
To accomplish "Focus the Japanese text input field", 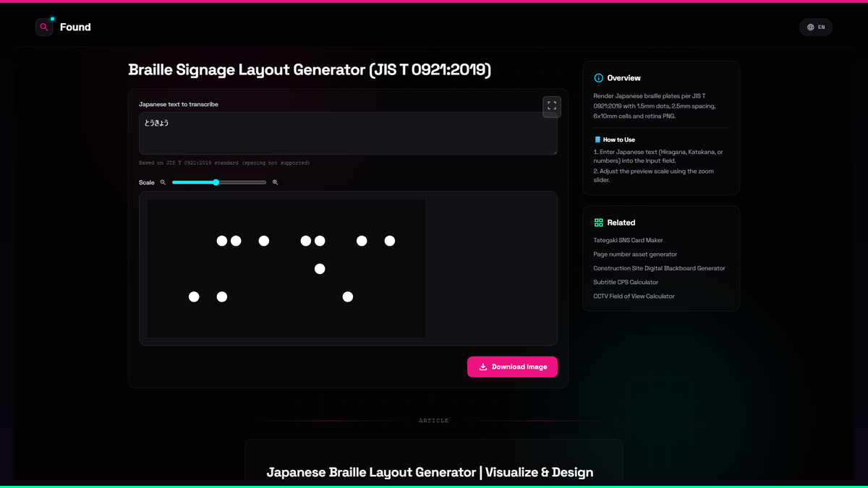I will (x=348, y=133).
